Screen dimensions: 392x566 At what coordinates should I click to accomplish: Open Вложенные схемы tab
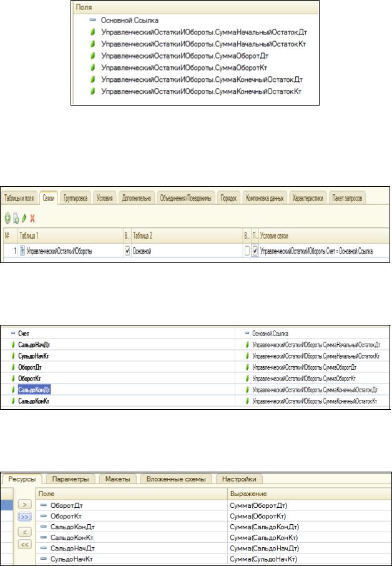click(176, 479)
